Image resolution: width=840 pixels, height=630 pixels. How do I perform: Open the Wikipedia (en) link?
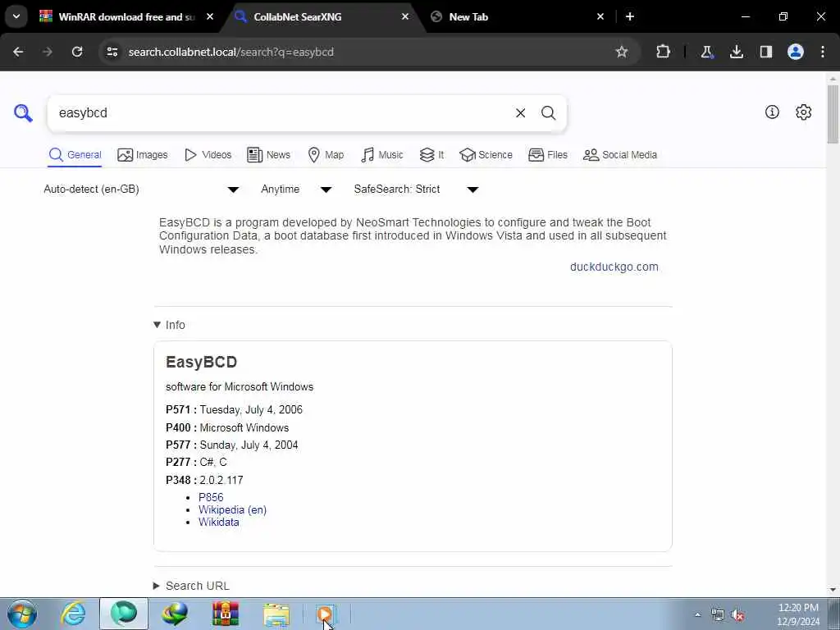pos(232,509)
